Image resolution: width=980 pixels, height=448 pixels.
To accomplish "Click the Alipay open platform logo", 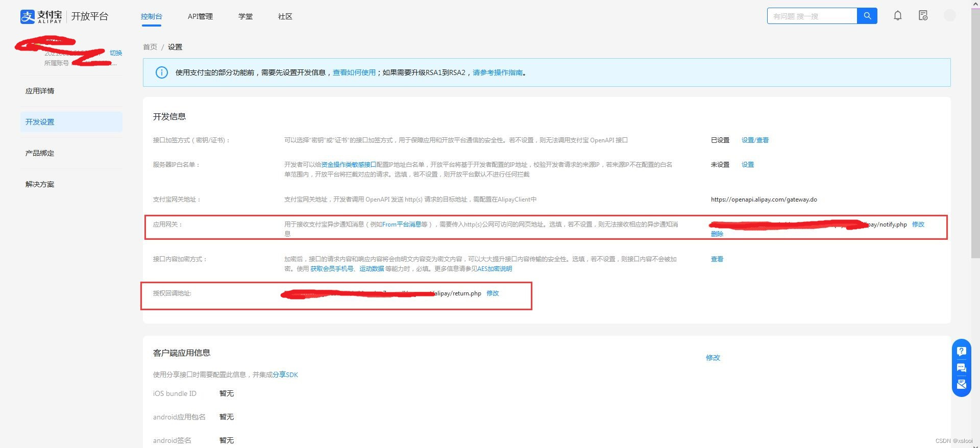I will pyautogui.click(x=64, y=16).
